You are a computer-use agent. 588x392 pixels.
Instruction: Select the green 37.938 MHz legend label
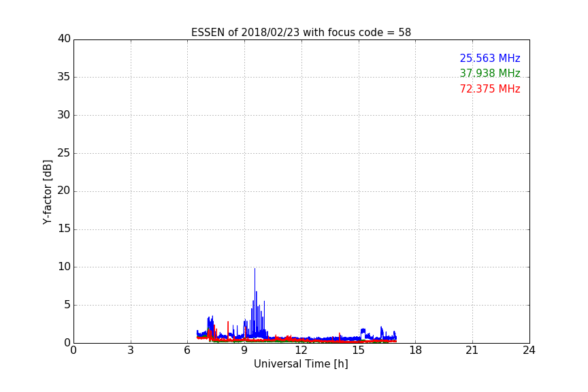tap(490, 73)
